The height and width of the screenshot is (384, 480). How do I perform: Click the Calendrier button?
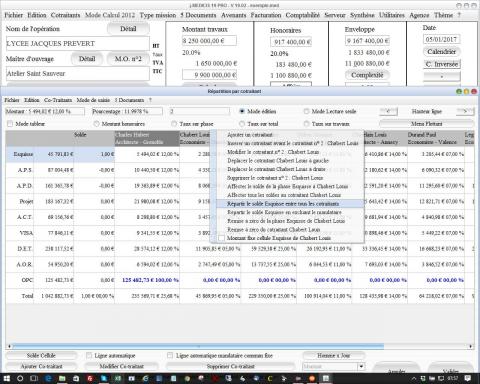point(442,52)
